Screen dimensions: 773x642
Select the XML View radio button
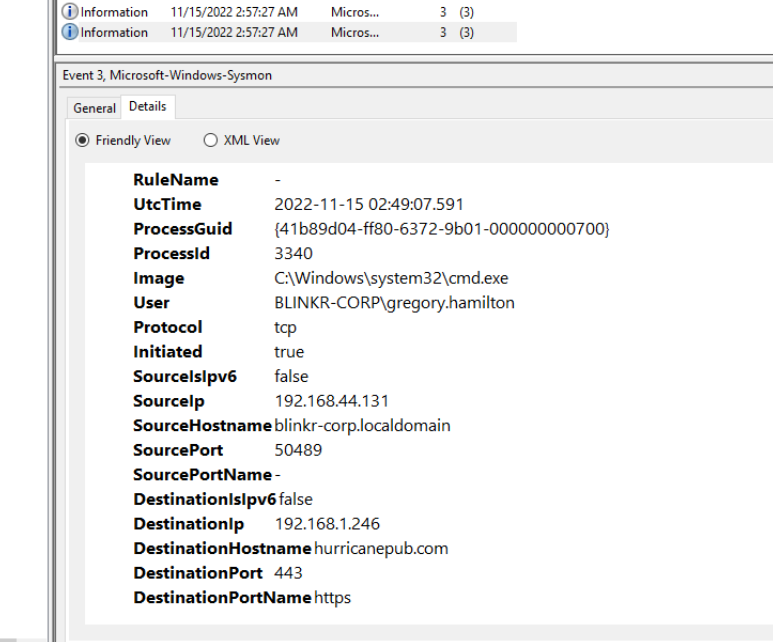point(210,140)
